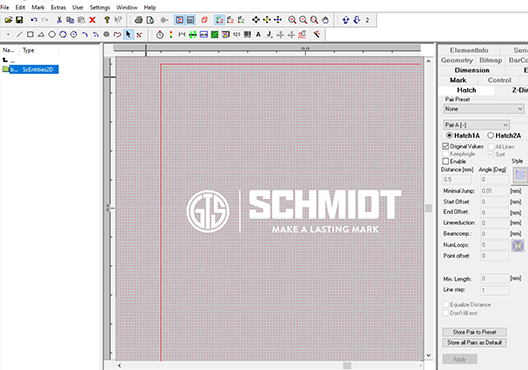Toggle the Enable hatch checkbox

446,161
